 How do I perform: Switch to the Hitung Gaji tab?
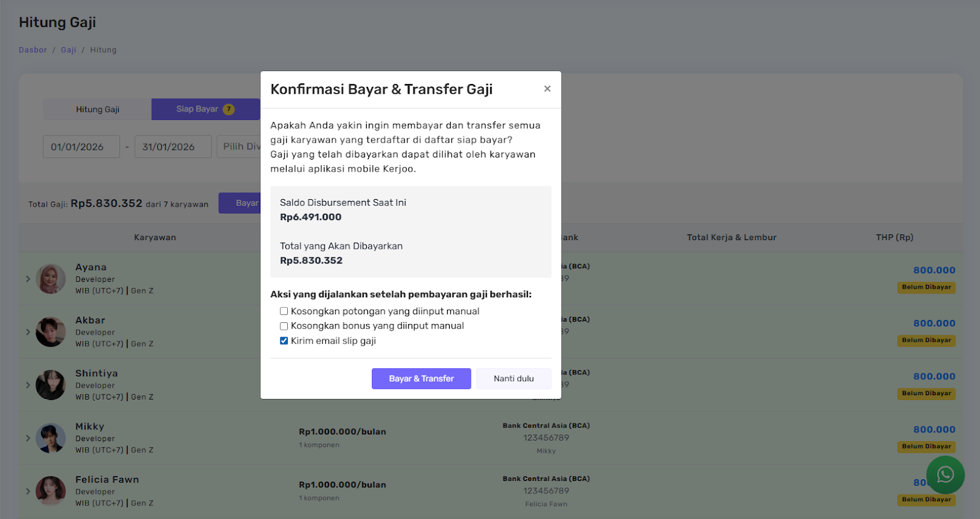pyautogui.click(x=97, y=109)
